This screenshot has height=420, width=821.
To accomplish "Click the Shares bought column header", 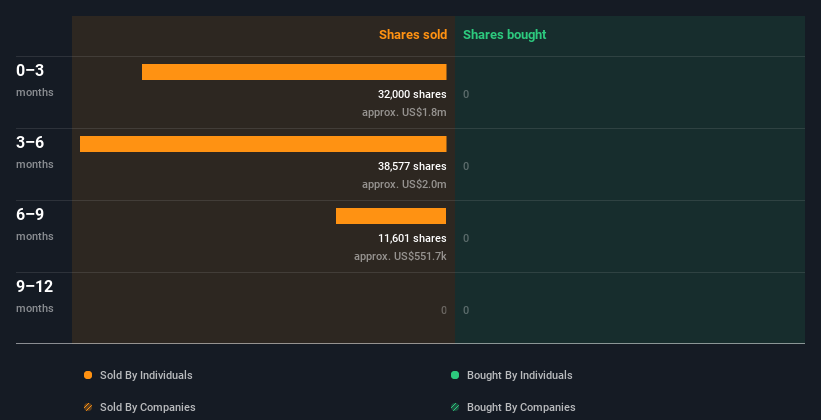I will [x=504, y=35].
